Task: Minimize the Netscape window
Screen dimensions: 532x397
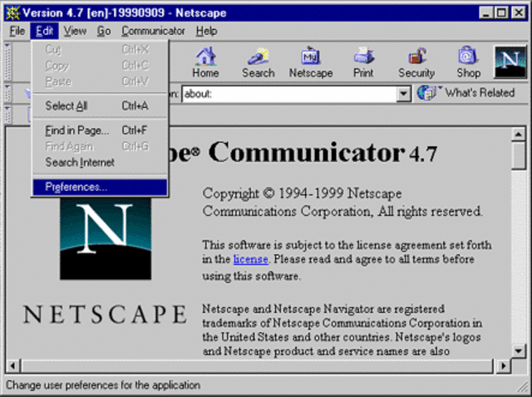Action: (x=485, y=13)
